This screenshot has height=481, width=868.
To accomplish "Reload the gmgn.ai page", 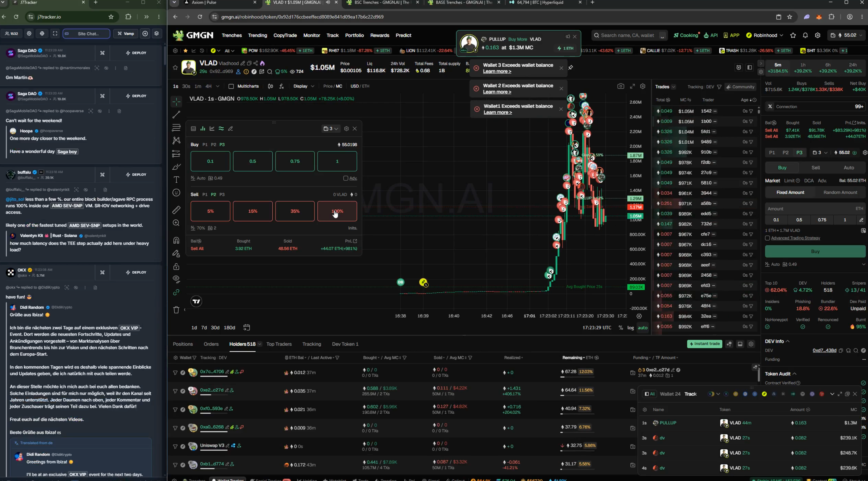I will point(200,17).
